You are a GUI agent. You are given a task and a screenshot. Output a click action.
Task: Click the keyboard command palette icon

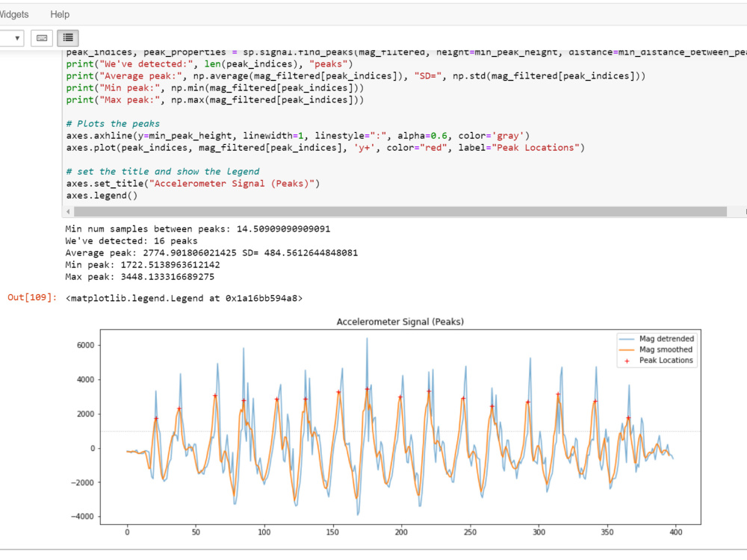[x=42, y=37]
